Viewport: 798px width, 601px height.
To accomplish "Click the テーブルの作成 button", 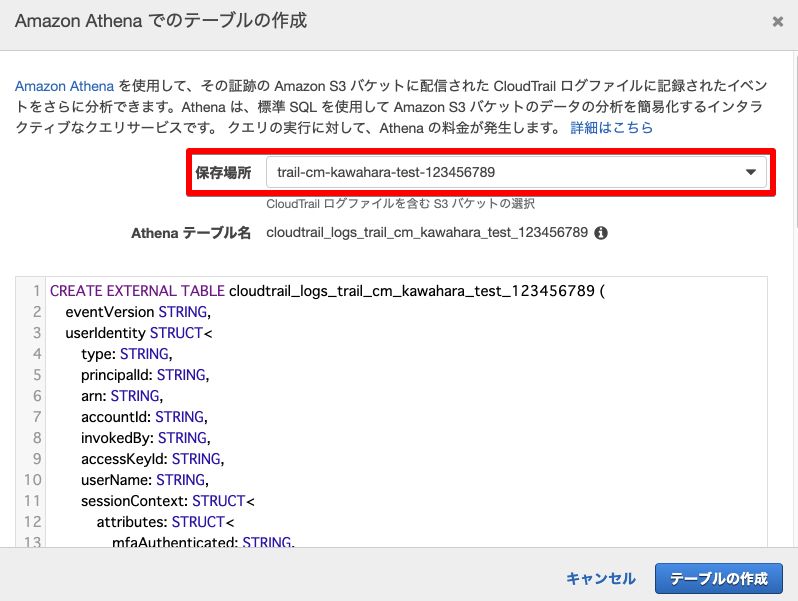I will [x=719, y=579].
